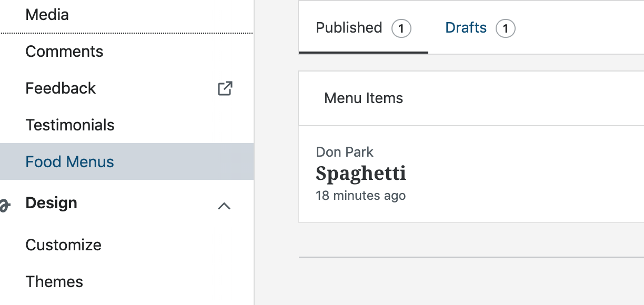Click the 18 minutes ago timestamp
The image size is (644, 305).
pyautogui.click(x=360, y=196)
